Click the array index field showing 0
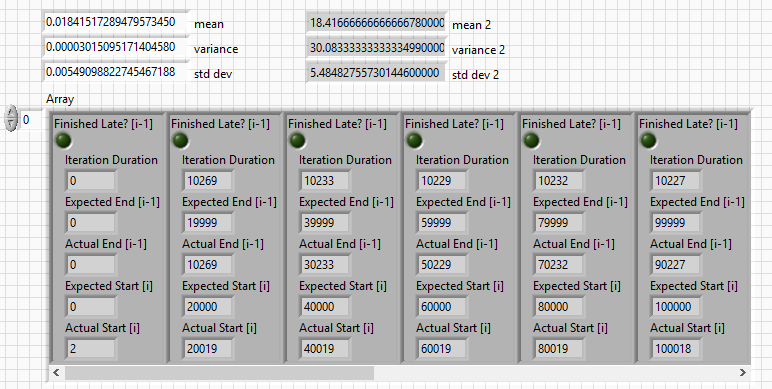The image size is (772, 389). (x=32, y=120)
